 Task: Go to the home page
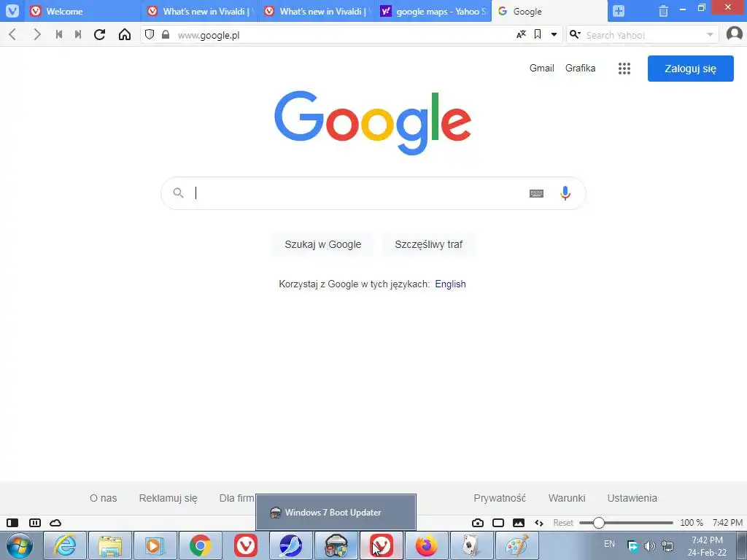(124, 34)
